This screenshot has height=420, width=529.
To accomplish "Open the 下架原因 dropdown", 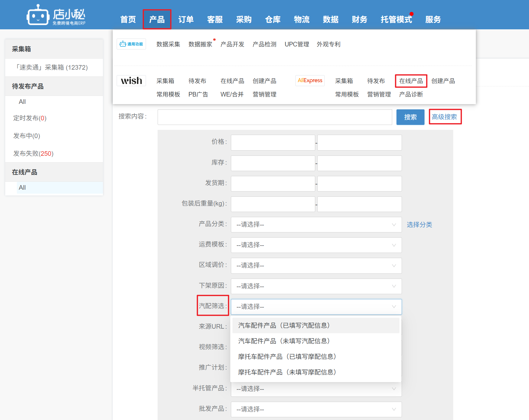I will tap(316, 286).
